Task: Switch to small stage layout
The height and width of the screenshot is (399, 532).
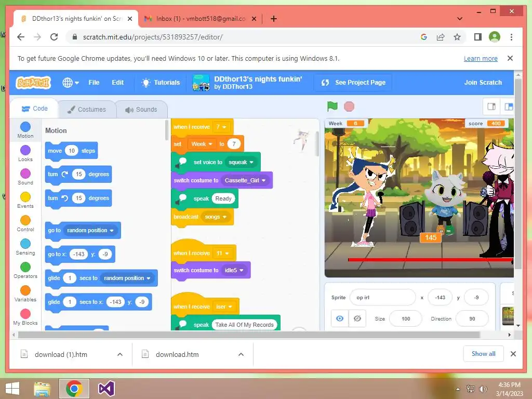Action: [x=491, y=107]
